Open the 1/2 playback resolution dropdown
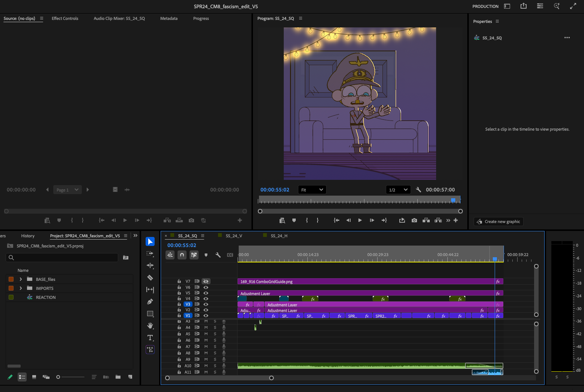The width and height of the screenshot is (584, 392). pyautogui.click(x=398, y=190)
